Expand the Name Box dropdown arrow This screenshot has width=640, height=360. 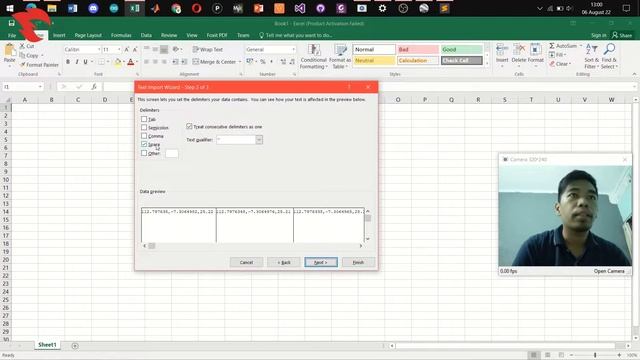(40, 87)
